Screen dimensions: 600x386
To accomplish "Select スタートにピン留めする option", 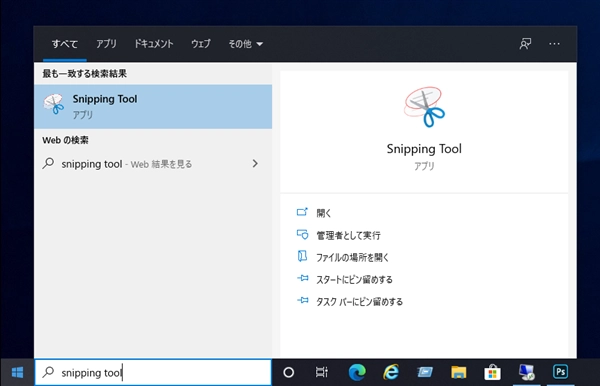I will 354,280.
